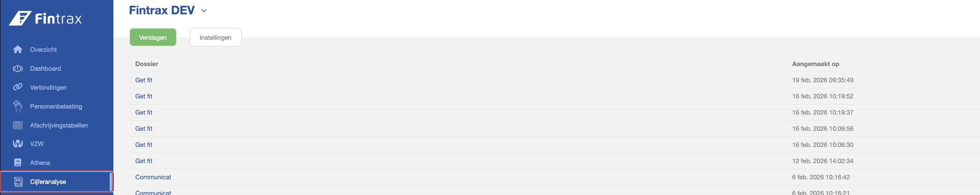Screen dimensions: 980x195
Task: Click the Athena book icon
Action: point(18,163)
